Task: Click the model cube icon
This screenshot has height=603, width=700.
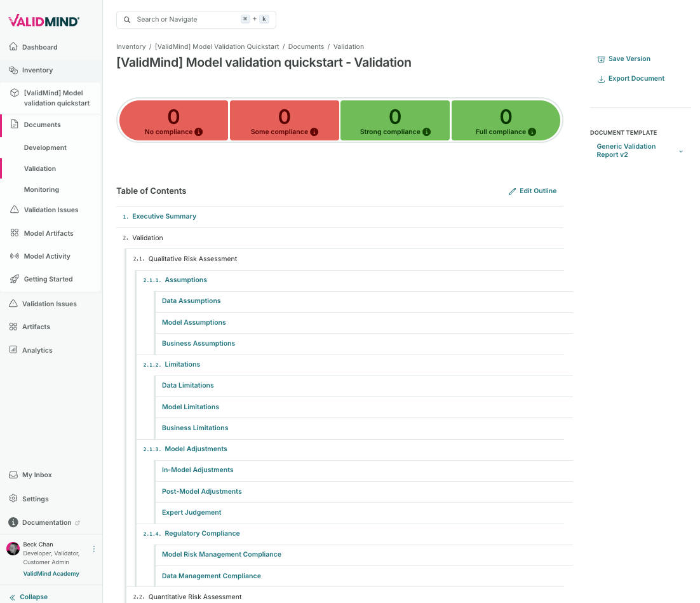Action: [15, 93]
